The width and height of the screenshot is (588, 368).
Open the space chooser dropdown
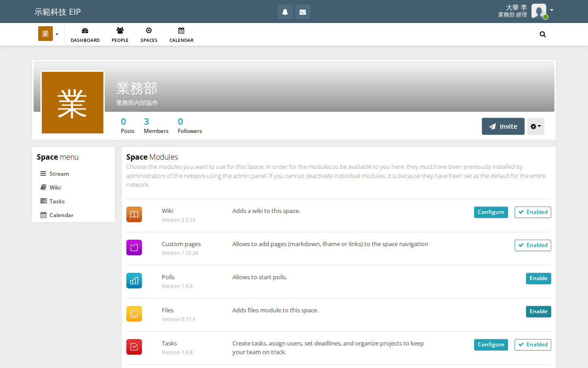pyautogui.click(x=49, y=34)
